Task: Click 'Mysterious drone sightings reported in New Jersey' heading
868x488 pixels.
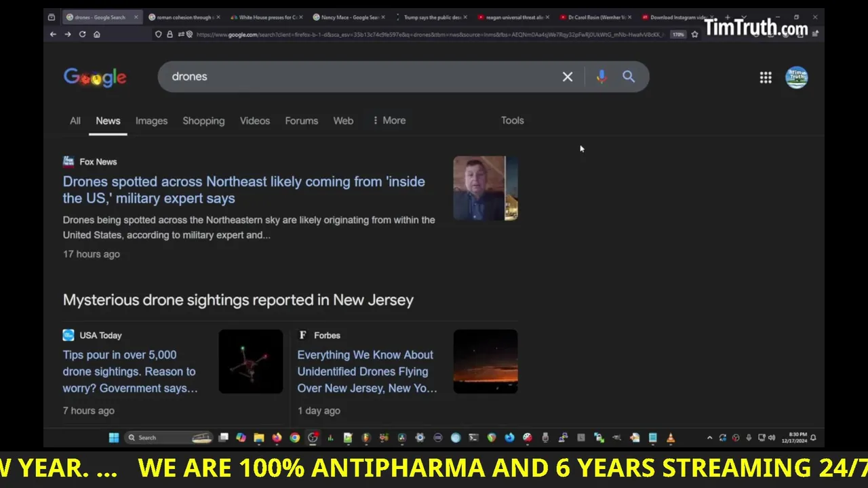Action: (x=238, y=300)
